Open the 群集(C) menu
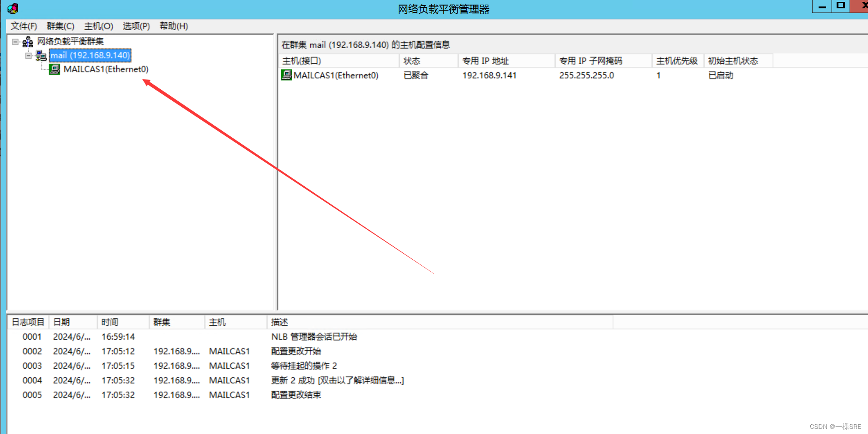 (x=60, y=26)
